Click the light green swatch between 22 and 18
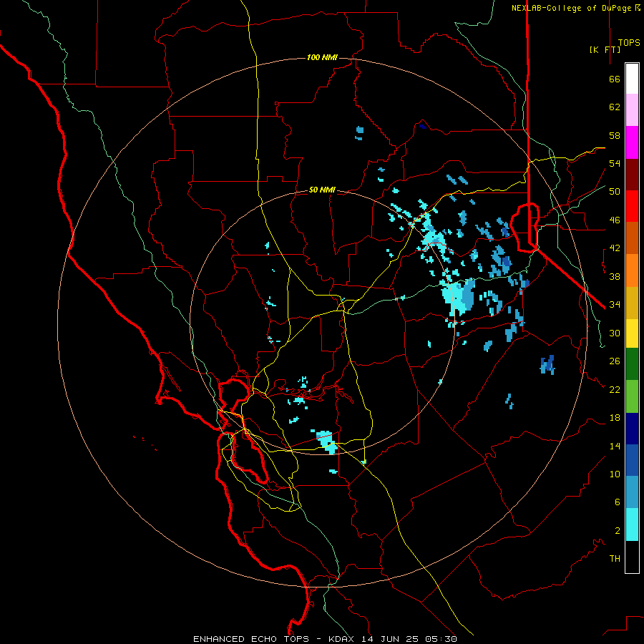Image resolution: width=644 pixels, height=644 pixels. 632,396
